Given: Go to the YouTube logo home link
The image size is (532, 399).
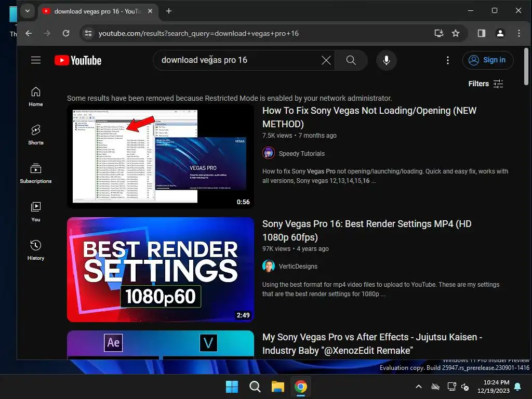Looking at the screenshot, I should coord(78,60).
